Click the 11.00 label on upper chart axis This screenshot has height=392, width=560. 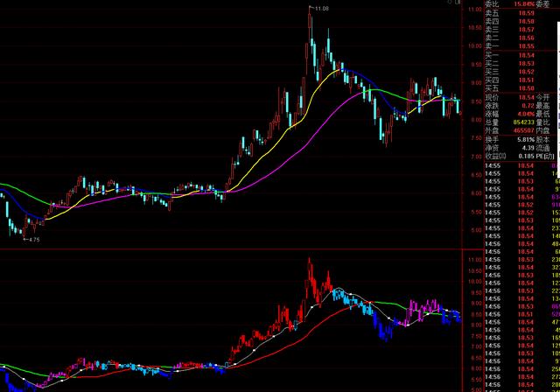point(475,10)
